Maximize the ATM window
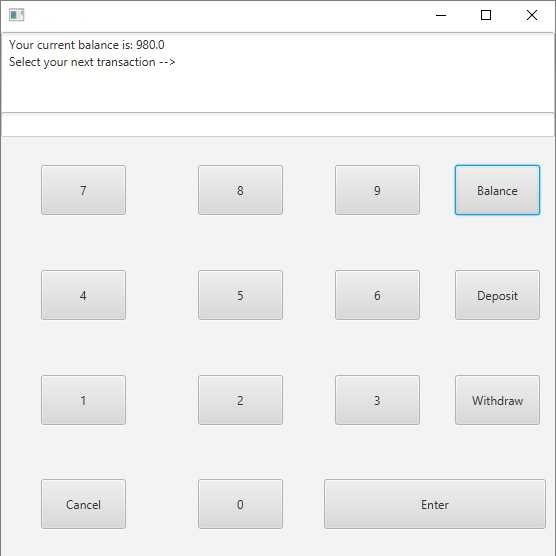Viewport: 556px width, 556px height. pos(486,15)
